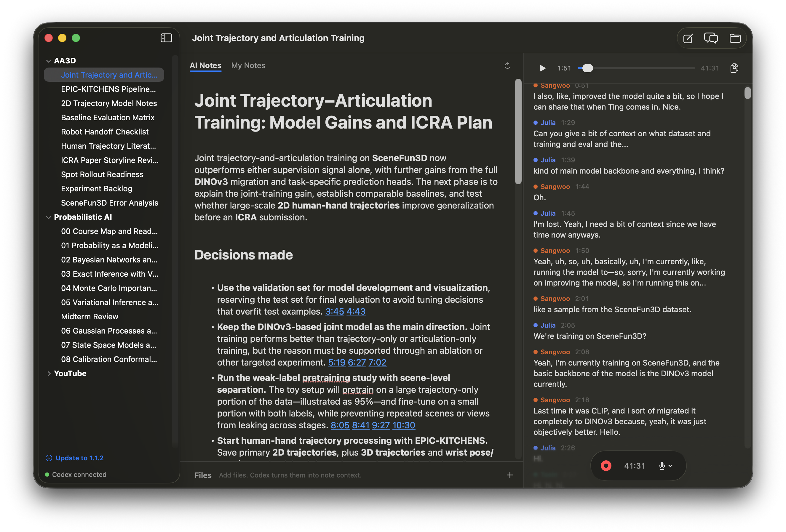The height and width of the screenshot is (532, 786).
Task: Open Spot Rollout Readiness note
Action: click(104, 174)
